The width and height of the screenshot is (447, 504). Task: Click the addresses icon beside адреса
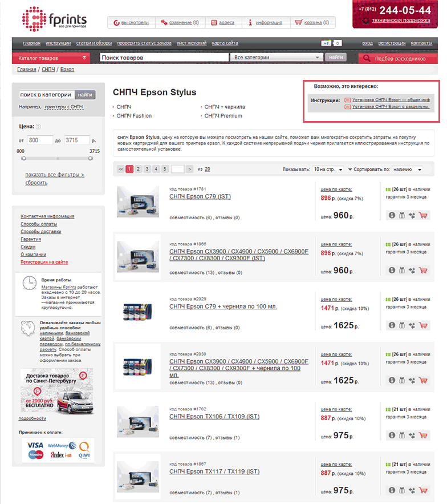214,22
